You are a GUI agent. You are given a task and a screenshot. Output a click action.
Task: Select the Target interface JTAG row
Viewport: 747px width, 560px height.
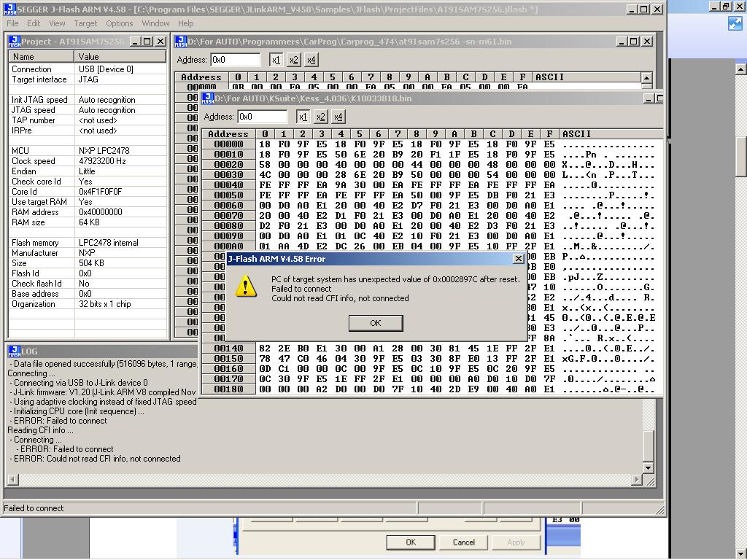coord(88,79)
